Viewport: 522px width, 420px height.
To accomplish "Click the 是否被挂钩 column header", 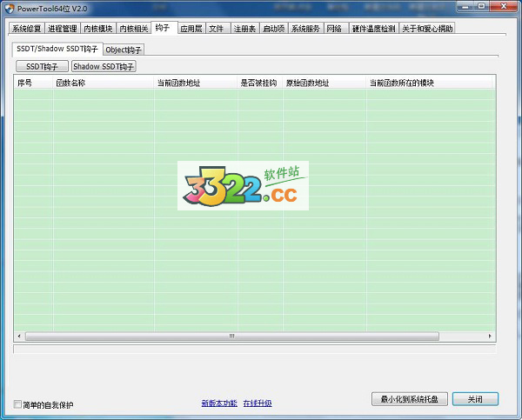I will (x=260, y=83).
